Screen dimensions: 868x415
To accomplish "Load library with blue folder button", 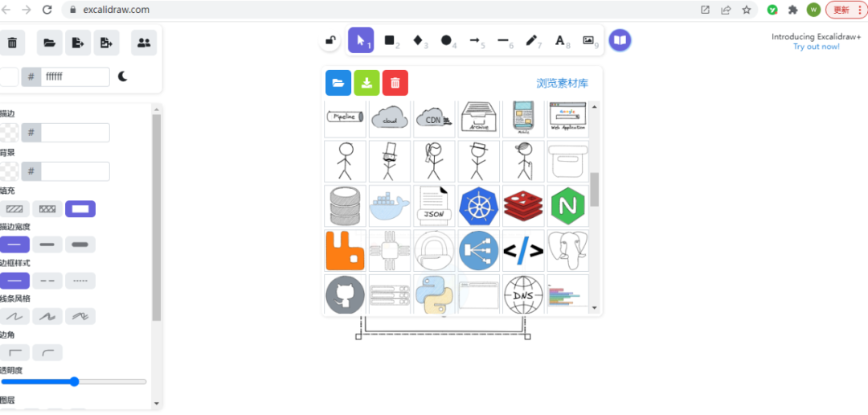I will pyautogui.click(x=338, y=83).
